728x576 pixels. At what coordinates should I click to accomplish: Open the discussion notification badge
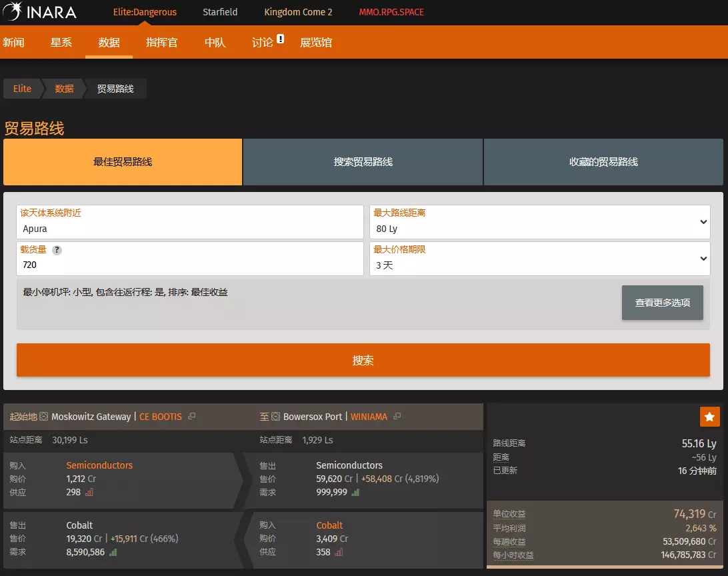click(x=281, y=39)
